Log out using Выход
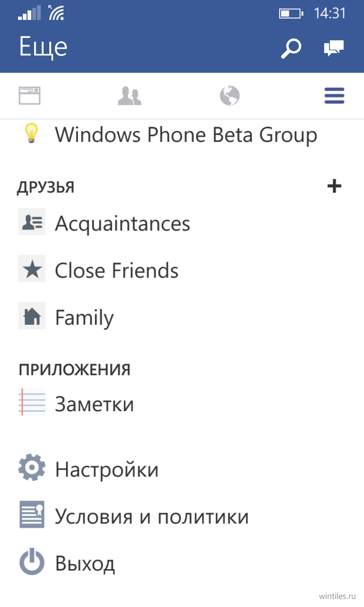 pos(85,563)
